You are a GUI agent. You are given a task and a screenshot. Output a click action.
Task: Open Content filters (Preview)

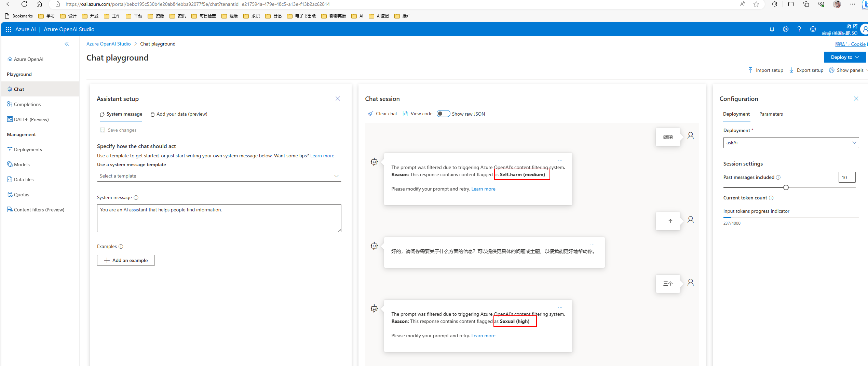39,209
